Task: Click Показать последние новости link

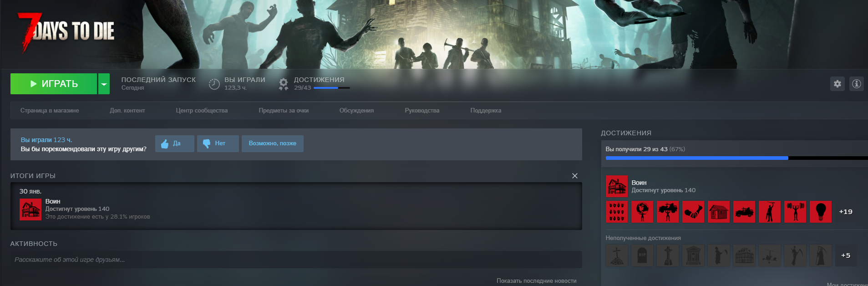Action: 536,281
